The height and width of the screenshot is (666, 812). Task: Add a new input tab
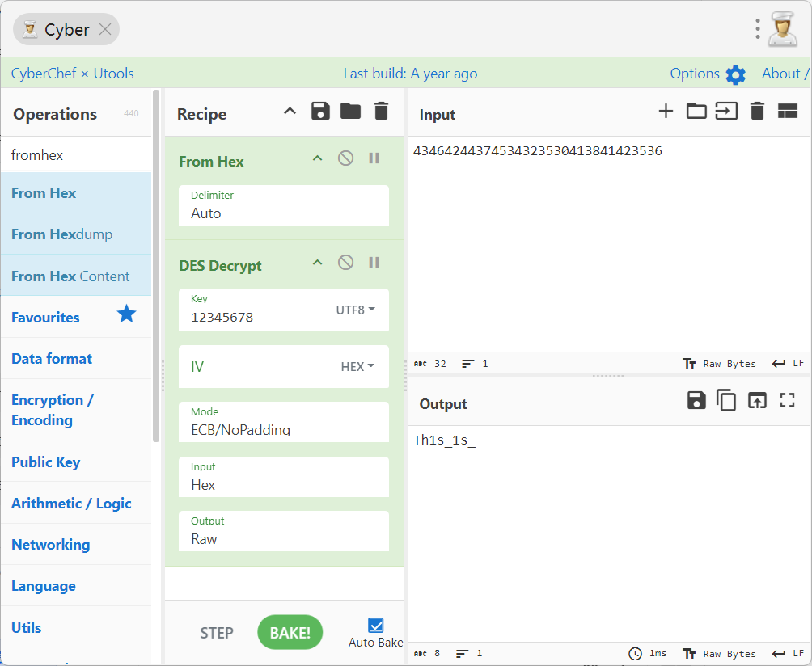tap(666, 111)
